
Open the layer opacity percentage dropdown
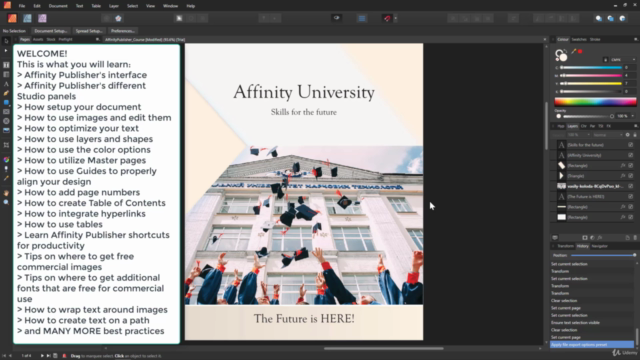pyautogui.click(x=577, y=135)
